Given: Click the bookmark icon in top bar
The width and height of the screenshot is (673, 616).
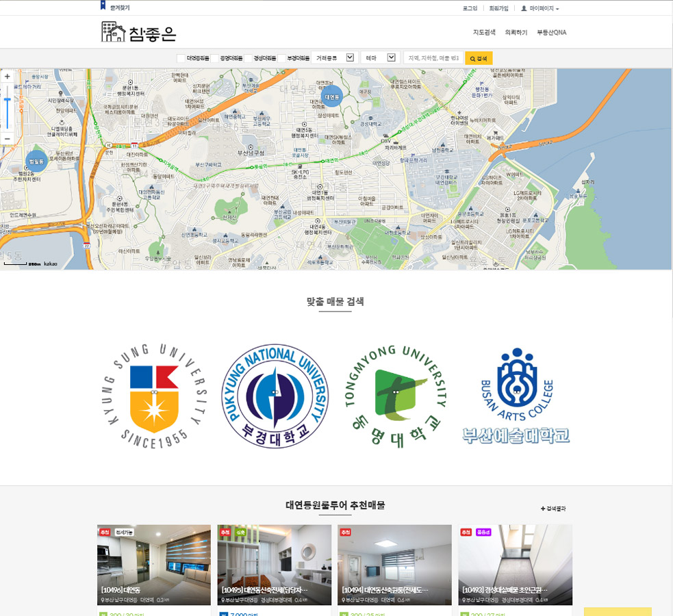Looking at the screenshot, I should [x=103, y=7].
